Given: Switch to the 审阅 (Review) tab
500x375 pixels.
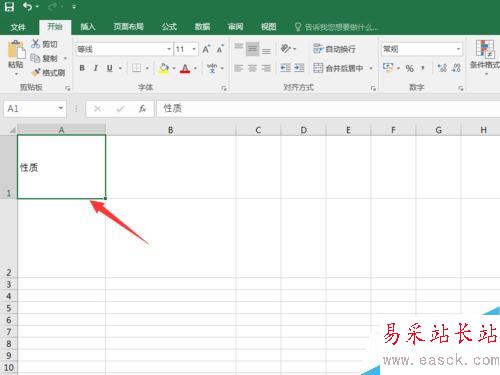Looking at the screenshot, I should coord(235,27).
